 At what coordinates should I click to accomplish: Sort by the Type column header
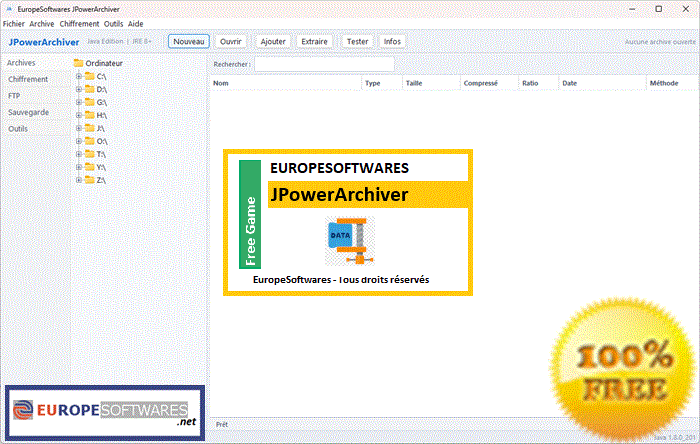(382, 83)
